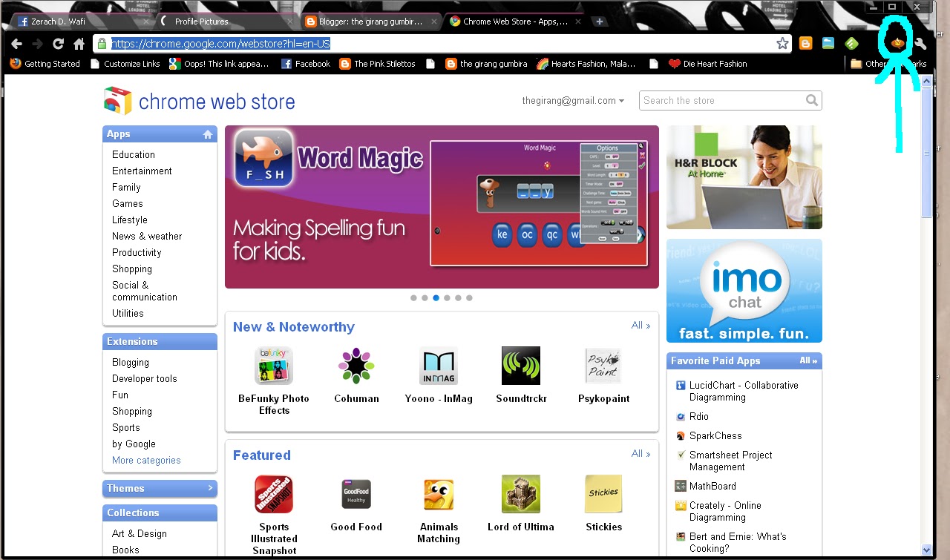Click the scrollbar down arrow
The image size is (950, 560).
[926, 550]
